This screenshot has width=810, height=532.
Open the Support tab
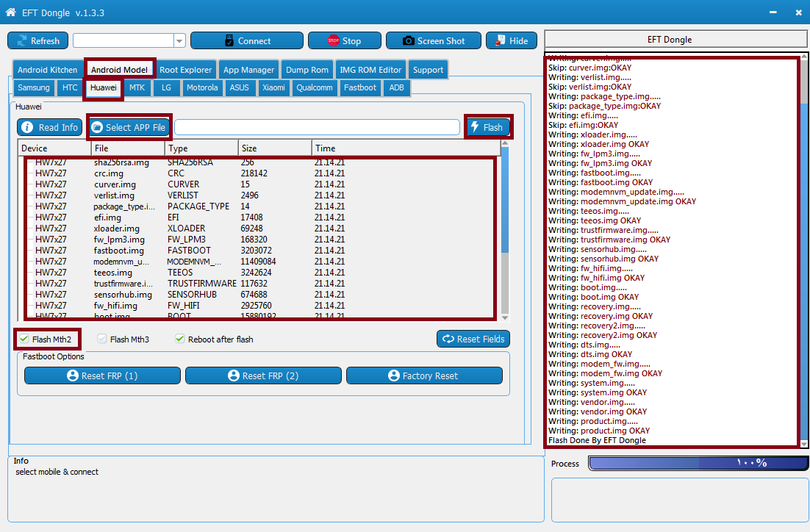click(428, 70)
